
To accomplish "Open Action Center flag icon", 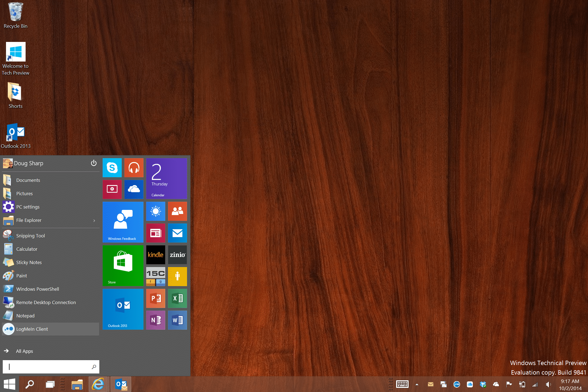I will [509, 384].
